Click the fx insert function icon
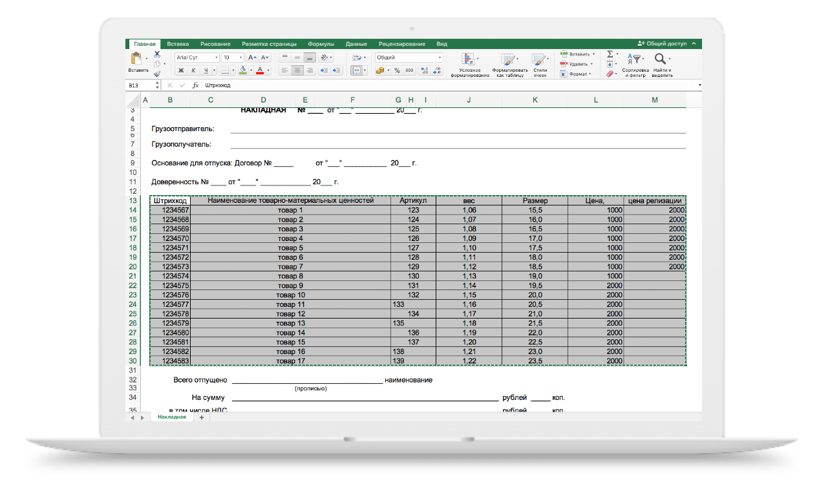 pos(195,85)
